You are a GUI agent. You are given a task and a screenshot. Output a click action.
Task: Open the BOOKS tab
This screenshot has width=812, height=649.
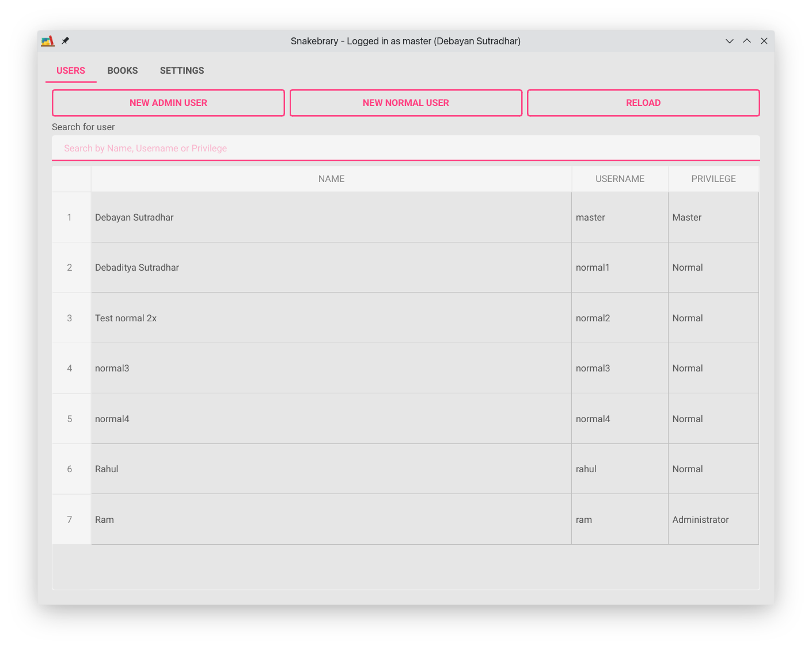point(123,70)
